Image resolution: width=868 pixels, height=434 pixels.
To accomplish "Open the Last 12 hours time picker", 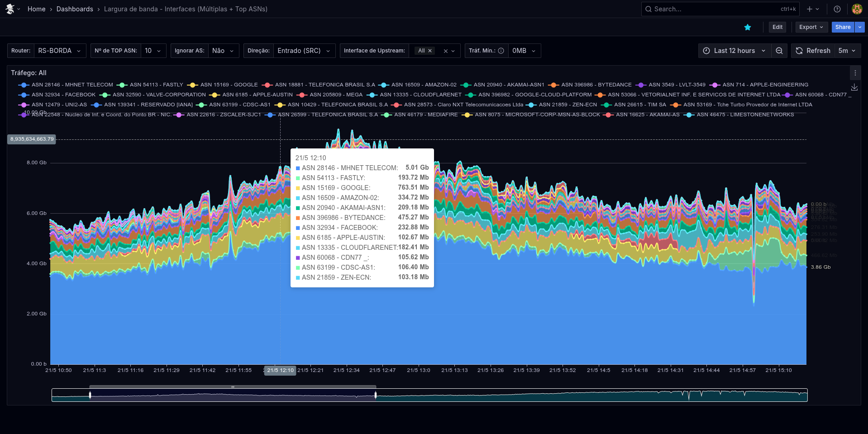I will click(x=734, y=51).
